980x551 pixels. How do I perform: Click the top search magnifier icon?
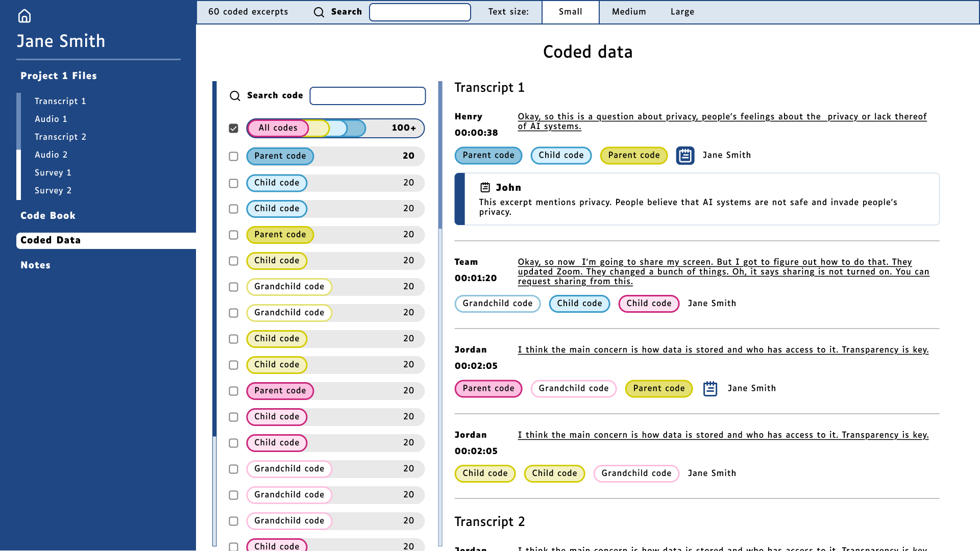click(x=319, y=12)
